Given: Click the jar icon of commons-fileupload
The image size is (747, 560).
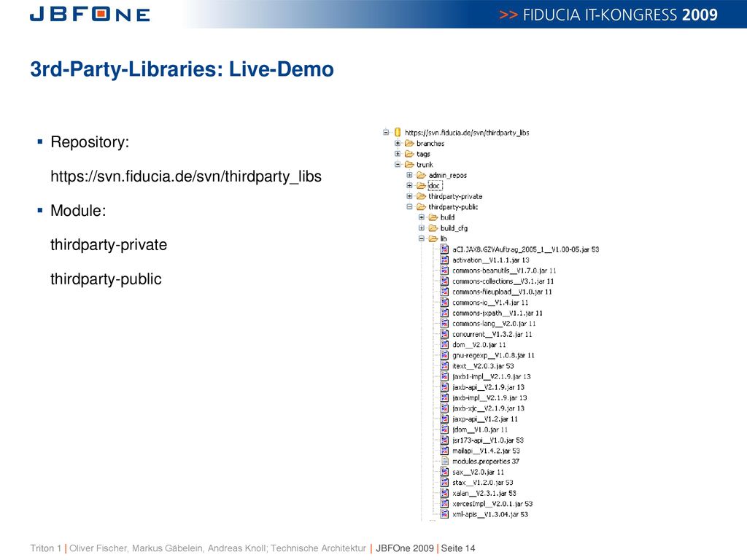Looking at the screenshot, I should tap(444, 292).
